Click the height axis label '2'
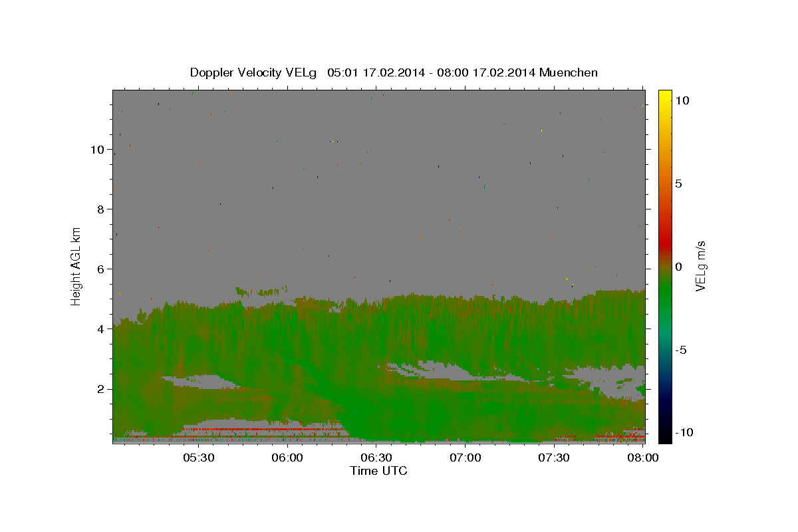The image size is (798, 532). [x=100, y=389]
